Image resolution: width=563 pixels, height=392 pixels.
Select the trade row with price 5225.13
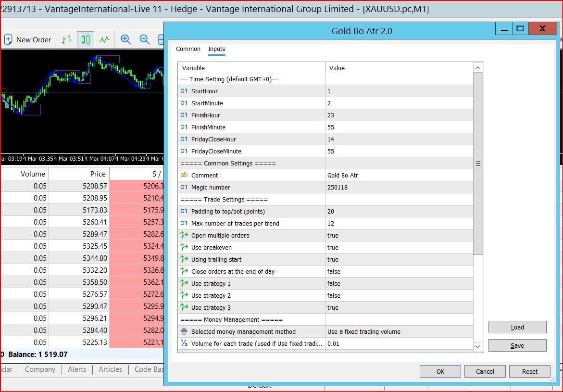[x=82, y=342]
